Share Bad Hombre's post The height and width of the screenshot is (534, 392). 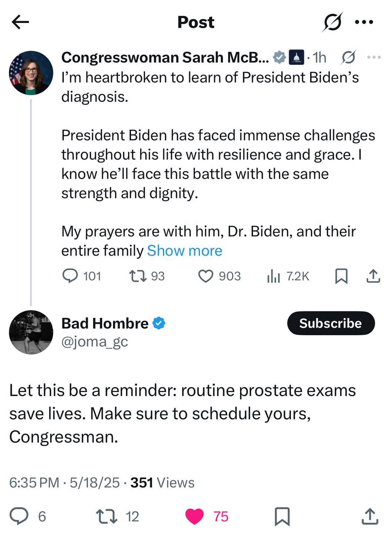[x=370, y=517]
